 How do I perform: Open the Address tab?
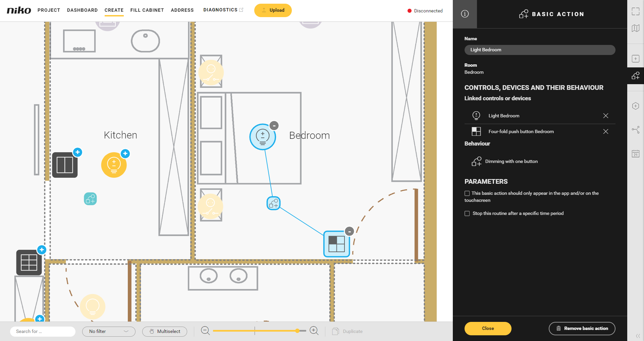click(x=182, y=10)
